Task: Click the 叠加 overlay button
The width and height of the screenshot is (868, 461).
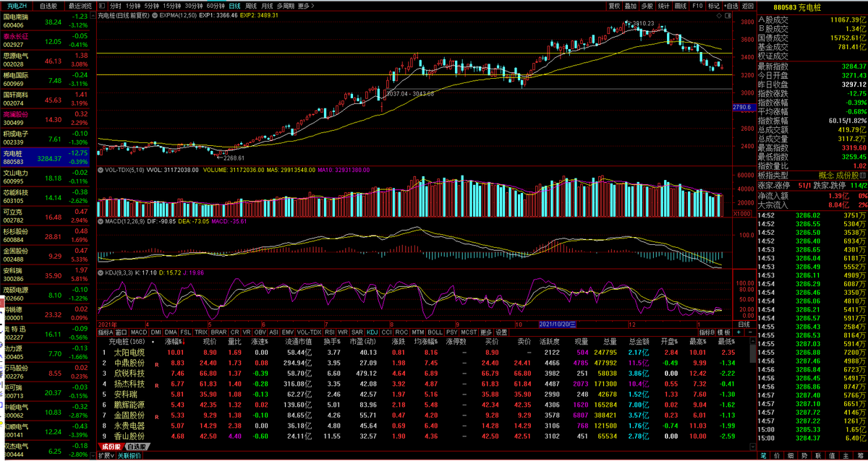Action: 631,6
